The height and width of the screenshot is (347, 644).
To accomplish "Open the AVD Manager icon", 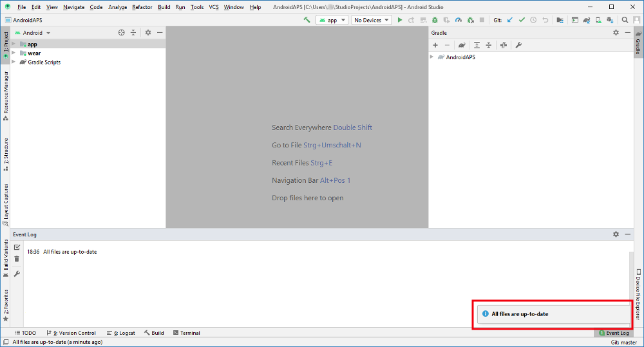I will tap(598, 20).
